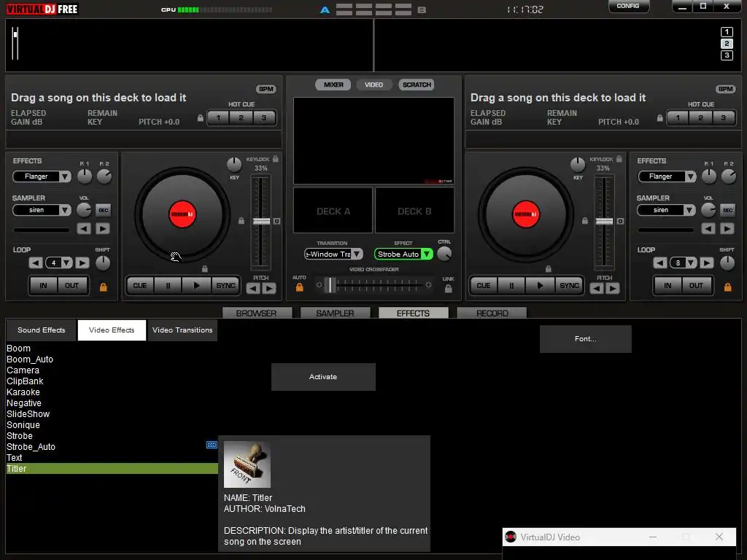Toggle video crossfader AUTO lock

click(x=300, y=287)
